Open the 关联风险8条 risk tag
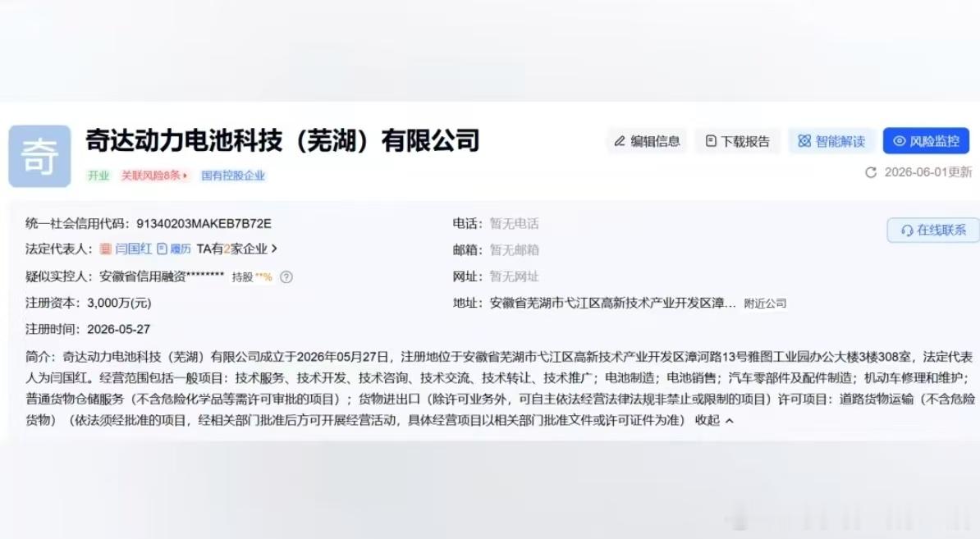This screenshot has height=539, width=980. (153, 176)
